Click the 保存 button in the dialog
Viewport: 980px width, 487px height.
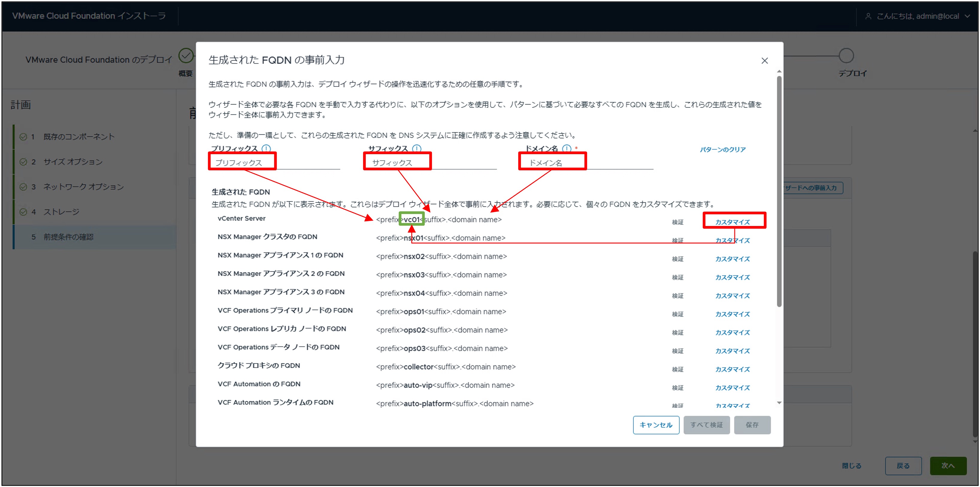pyautogui.click(x=752, y=425)
